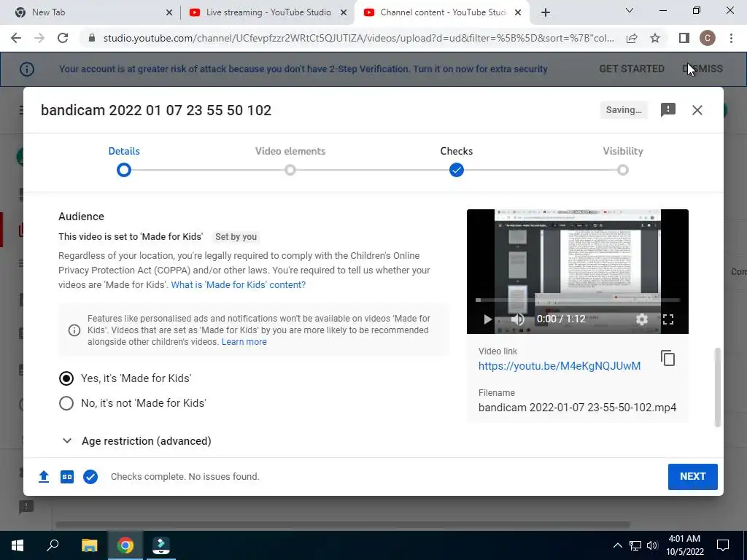Close the New Tab tab
This screenshot has width=747, height=560.
coord(169,13)
